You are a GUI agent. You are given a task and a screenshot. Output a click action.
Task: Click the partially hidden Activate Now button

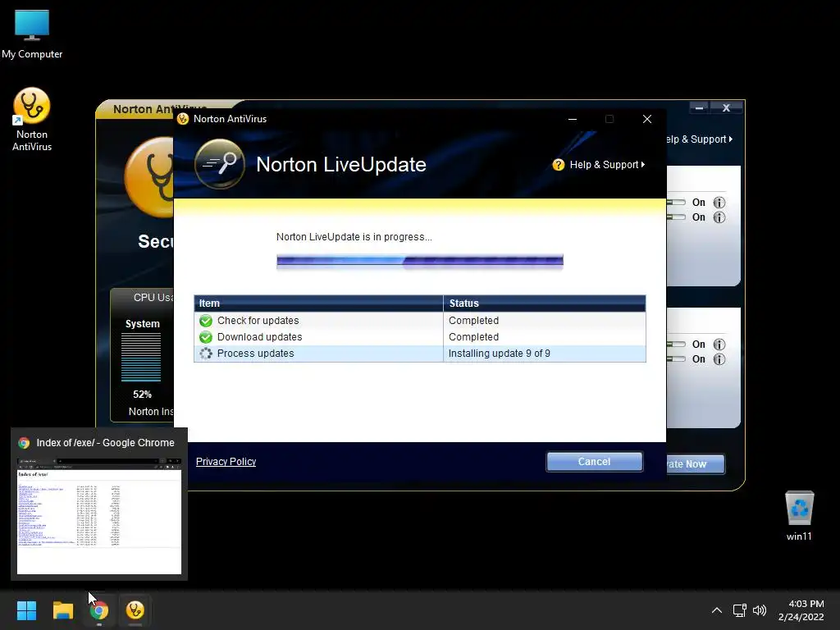[696, 464]
